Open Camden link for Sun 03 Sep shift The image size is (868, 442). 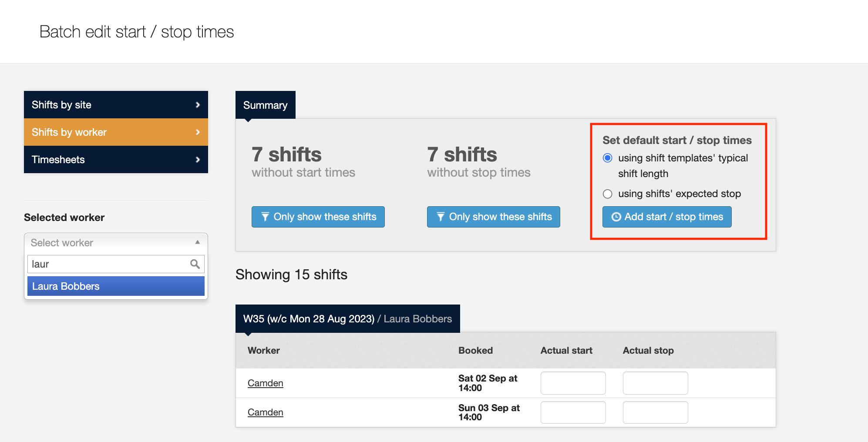[265, 412]
